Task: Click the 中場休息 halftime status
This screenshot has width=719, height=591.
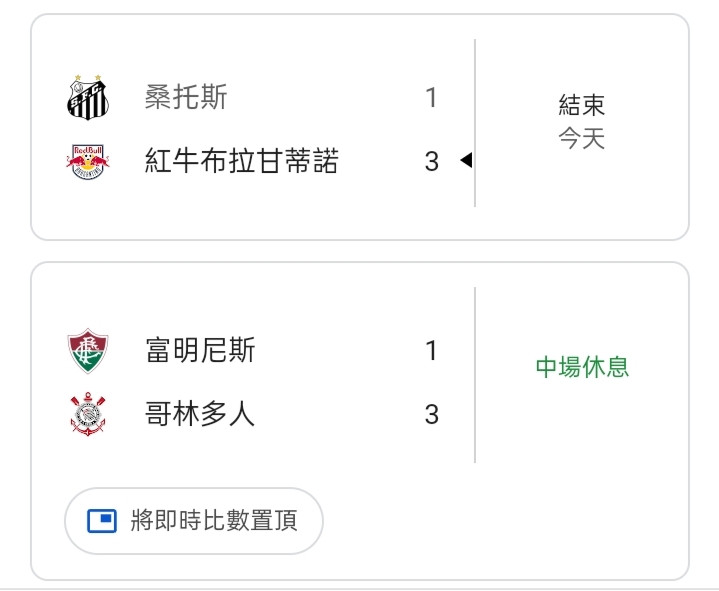Action: coord(582,367)
